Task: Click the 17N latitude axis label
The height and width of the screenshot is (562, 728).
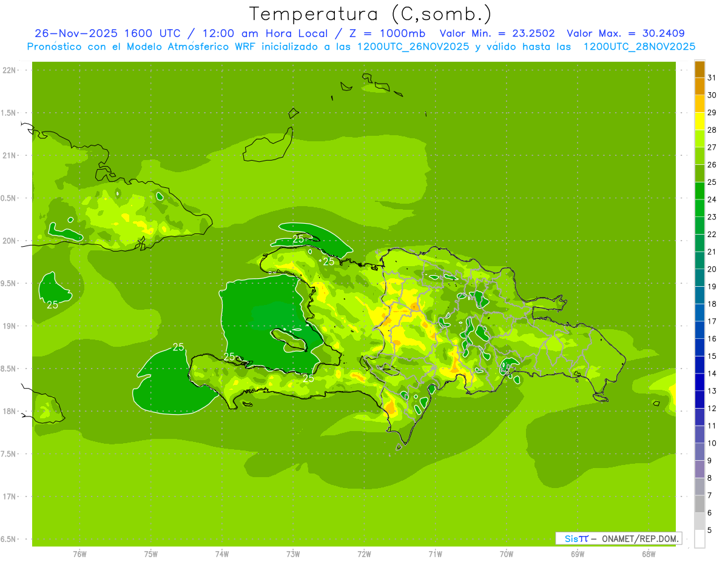Action: tap(10, 497)
